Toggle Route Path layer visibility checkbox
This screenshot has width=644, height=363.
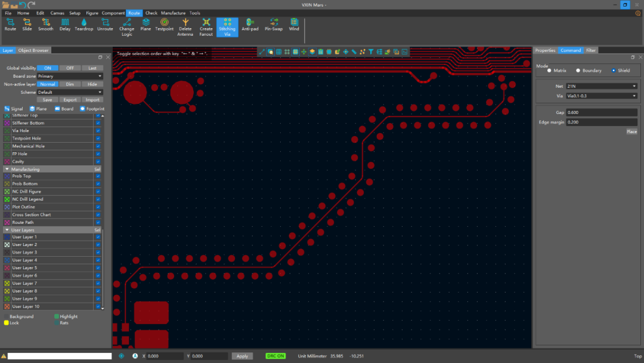(98, 223)
